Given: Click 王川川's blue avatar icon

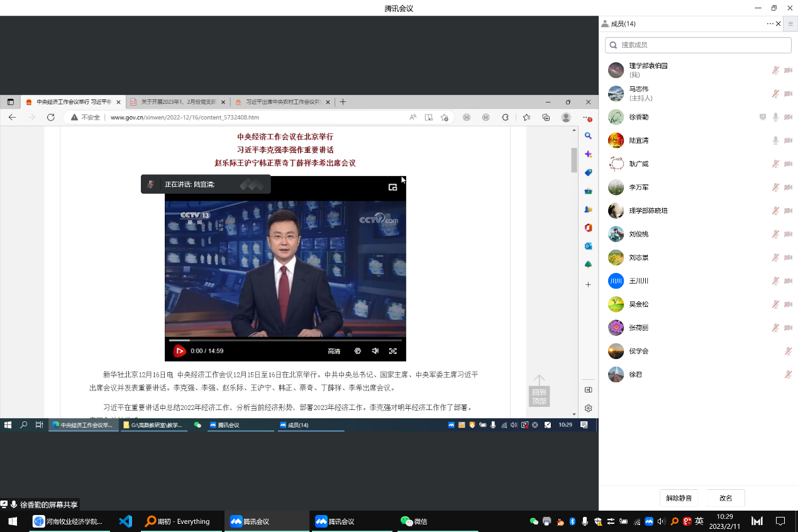Looking at the screenshot, I should (x=616, y=281).
